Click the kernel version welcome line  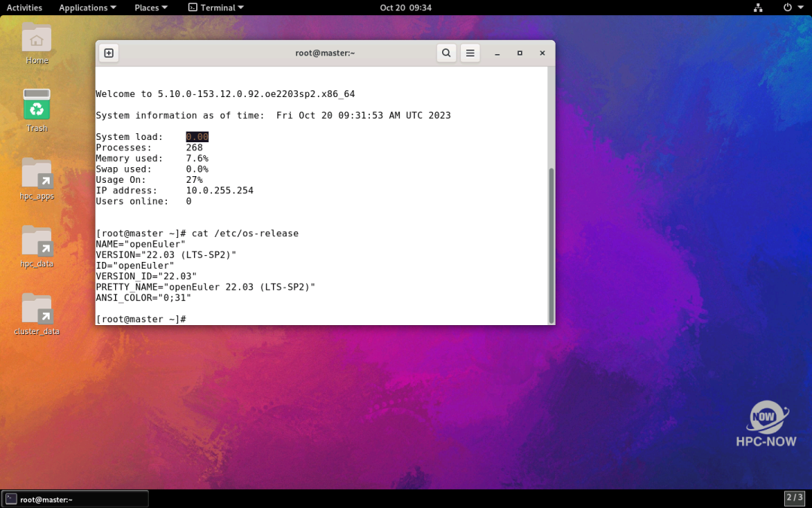click(x=226, y=94)
